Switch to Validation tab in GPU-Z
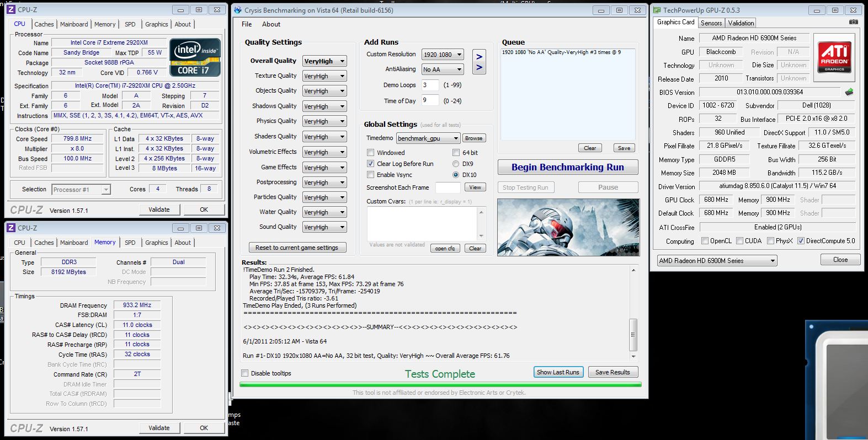Screen dimensions: 868x440 pos(741,23)
